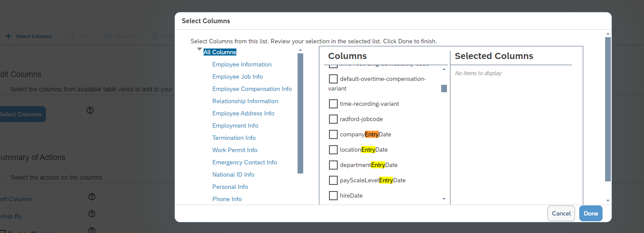The height and width of the screenshot is (233, 644).
Task: Open the Employee Job Info category
Action: pos(238,77)
